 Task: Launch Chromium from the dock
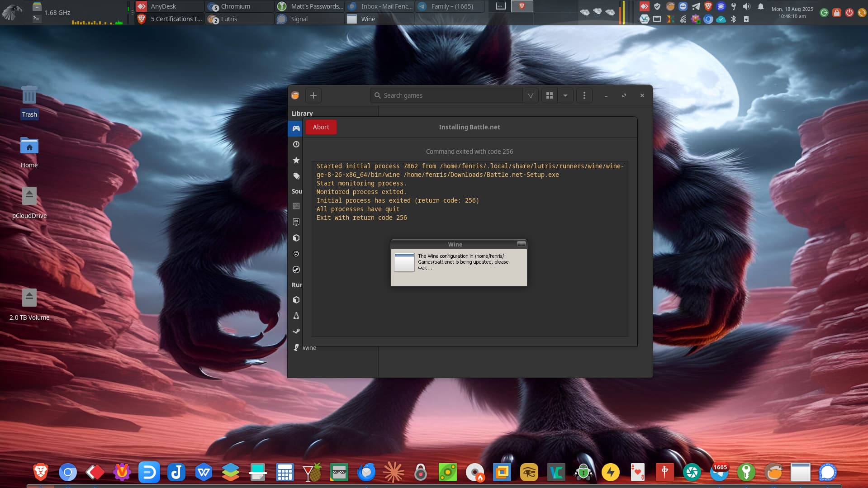[68, 473]
